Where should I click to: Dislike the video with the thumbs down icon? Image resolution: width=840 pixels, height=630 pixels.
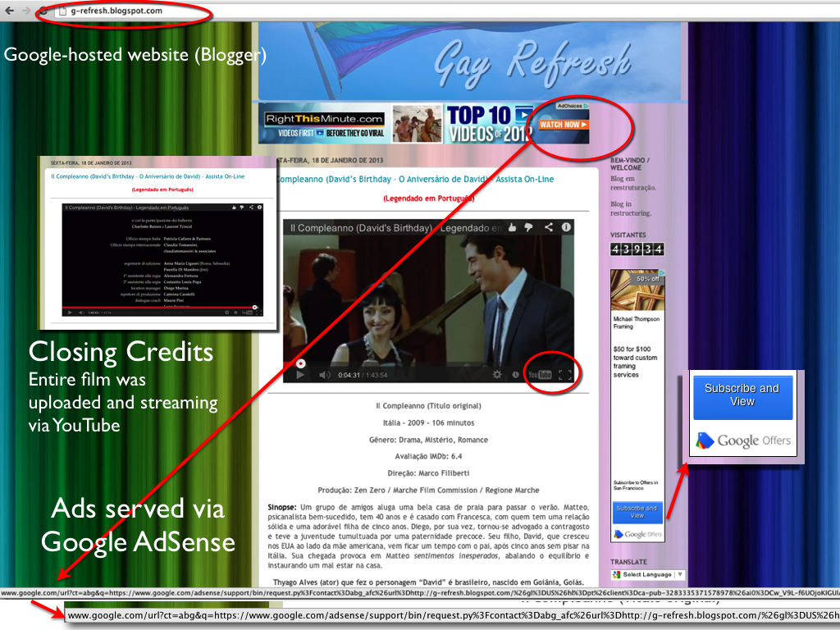coord(529,228)
